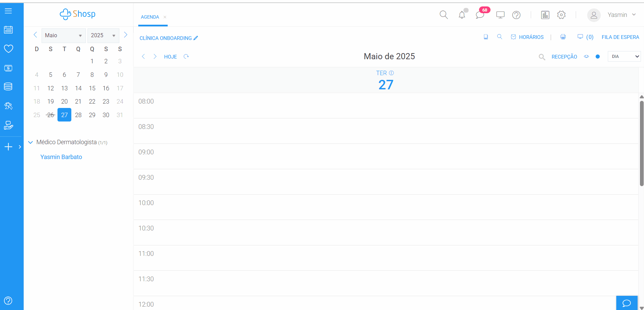Viewport: 644px width, 310px height.
Task: Open the heart icon in sidebar
Action: [8, 49]
